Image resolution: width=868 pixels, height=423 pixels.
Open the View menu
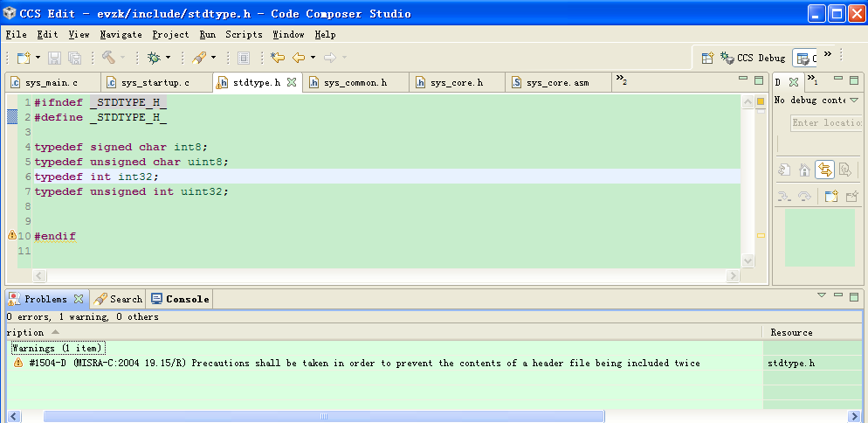tap(79, 34)
